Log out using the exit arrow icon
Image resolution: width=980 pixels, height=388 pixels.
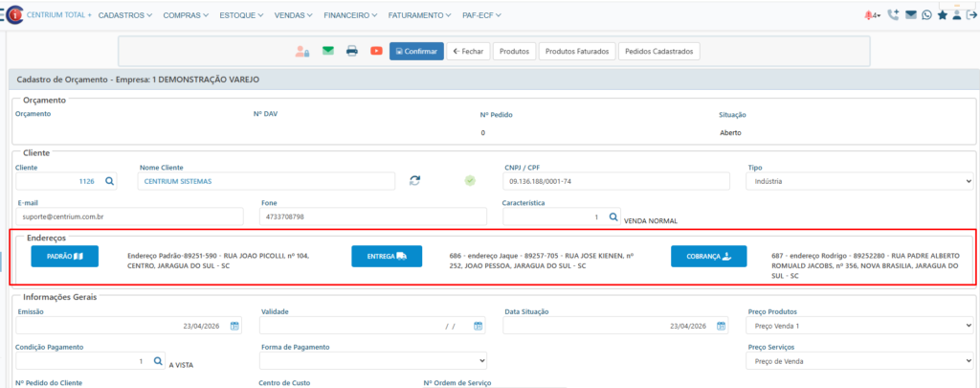point(972,15)
